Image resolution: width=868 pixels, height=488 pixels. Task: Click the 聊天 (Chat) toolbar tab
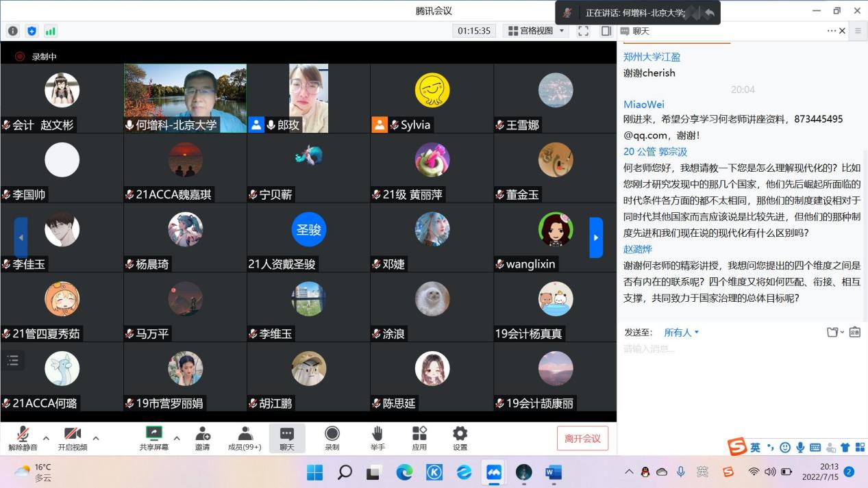coord(287,438)
